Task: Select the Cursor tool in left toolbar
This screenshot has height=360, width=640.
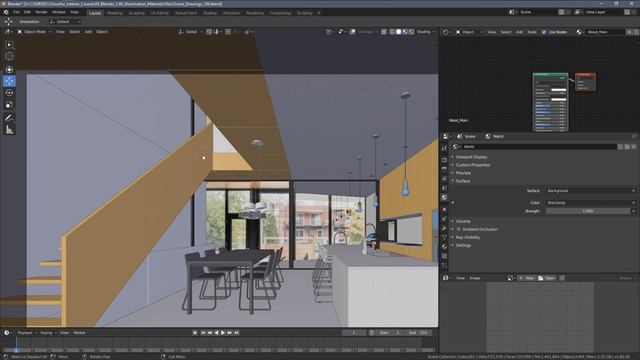Action: tap(9, 56)
